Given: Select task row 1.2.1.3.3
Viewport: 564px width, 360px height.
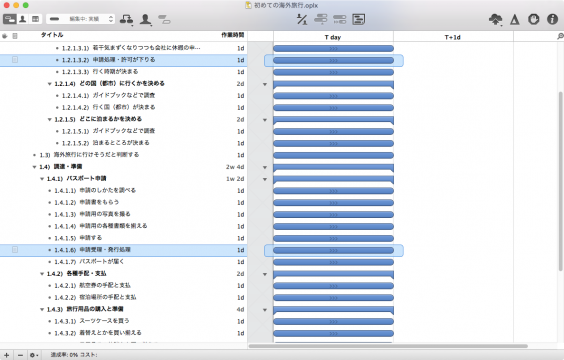Looking at the screenshot, I should coord(124,72).
